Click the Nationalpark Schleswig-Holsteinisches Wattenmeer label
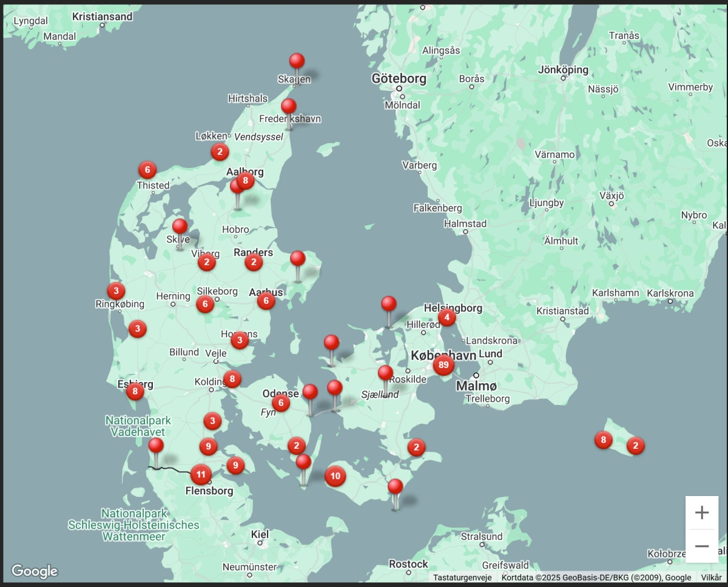 point(133,525)
